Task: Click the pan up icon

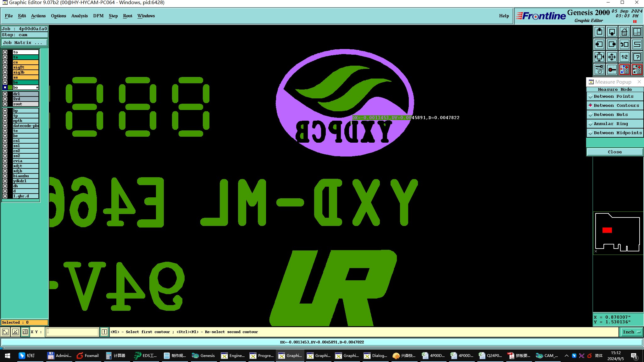Action: point(599,32)
